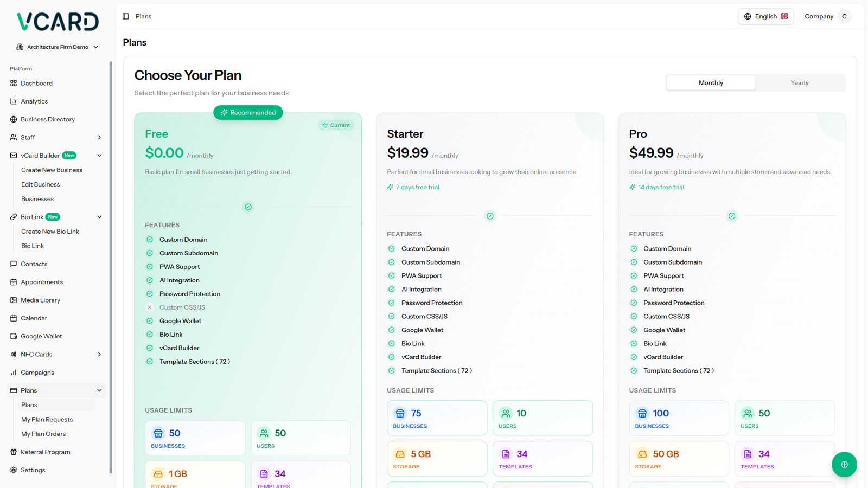Open the Referral Program gift icon

(x=14, y=452)
